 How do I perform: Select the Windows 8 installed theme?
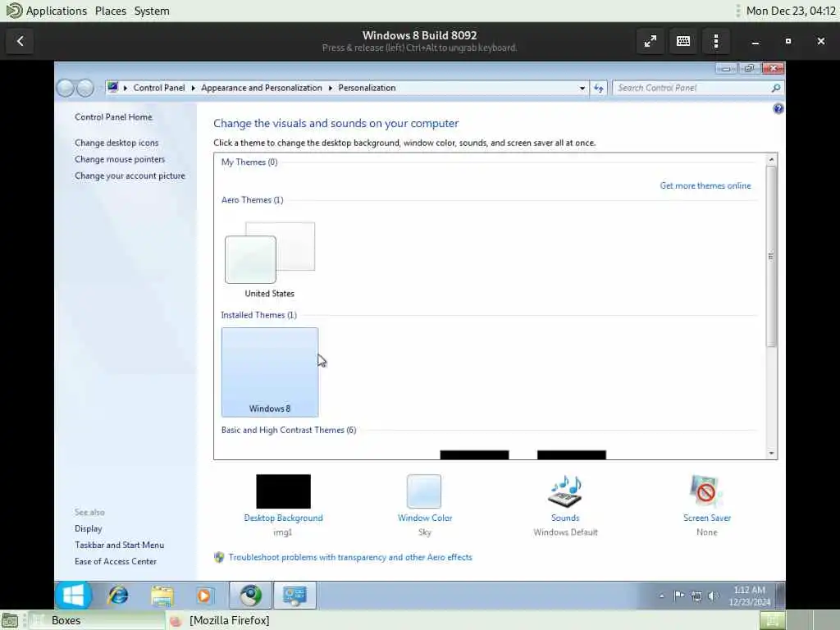269,372
